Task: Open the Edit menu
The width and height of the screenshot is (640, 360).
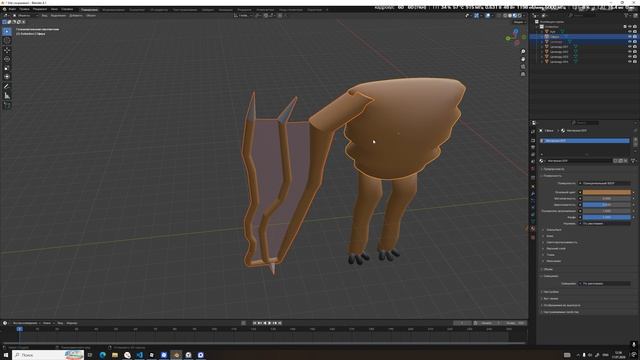Action: pos(24,9)
